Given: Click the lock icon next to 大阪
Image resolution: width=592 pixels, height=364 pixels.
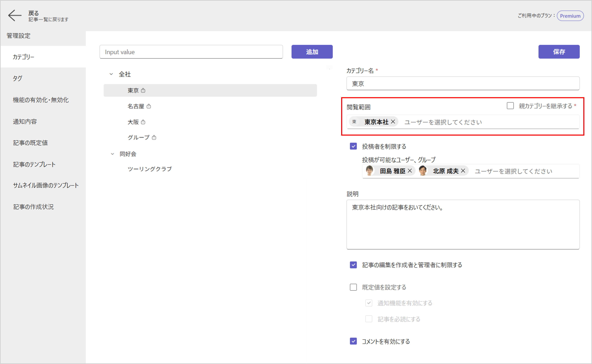Looking at the screenshot, I should (143, 122).
